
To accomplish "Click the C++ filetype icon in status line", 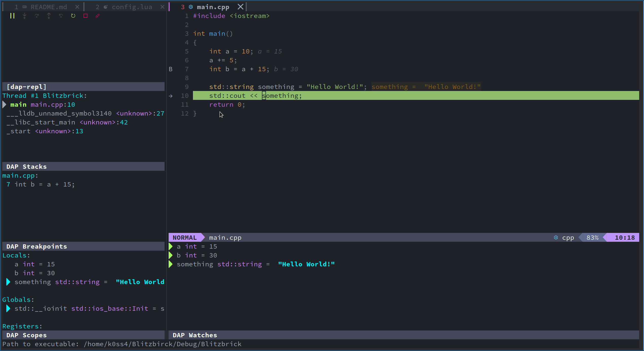I will coord(556,237).
